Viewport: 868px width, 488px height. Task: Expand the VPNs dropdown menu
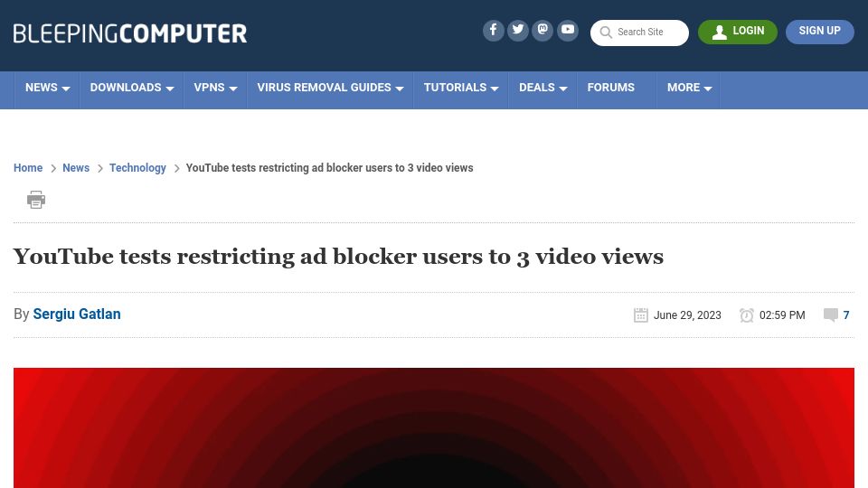[x=215, y=88]
